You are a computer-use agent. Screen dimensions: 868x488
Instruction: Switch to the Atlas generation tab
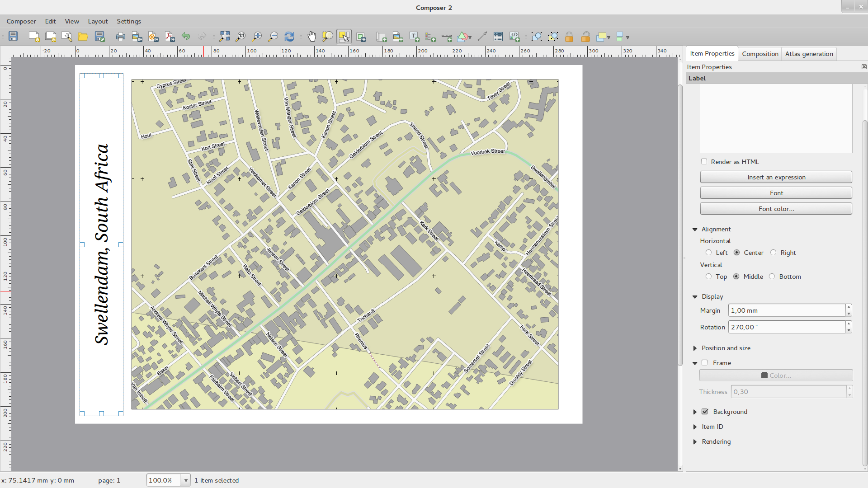tap(809, 54)
